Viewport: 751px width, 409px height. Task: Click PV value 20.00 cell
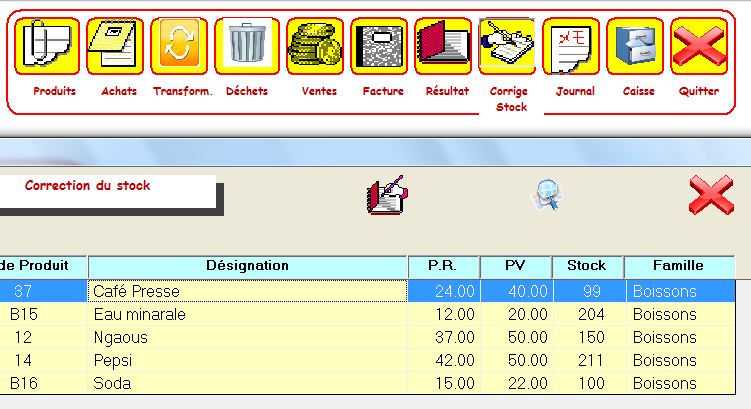click(x=517, y=314)
